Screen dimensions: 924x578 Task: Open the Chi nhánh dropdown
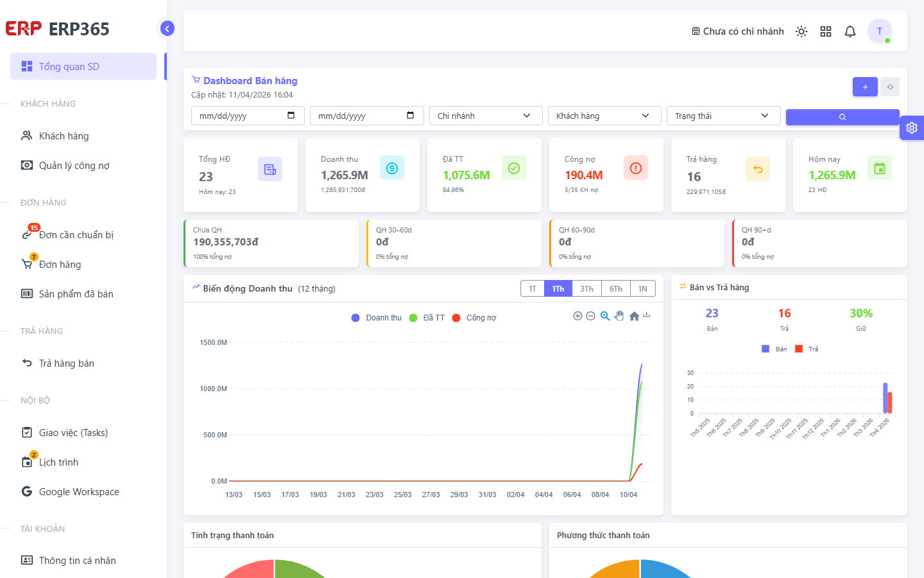click(486, 116)
